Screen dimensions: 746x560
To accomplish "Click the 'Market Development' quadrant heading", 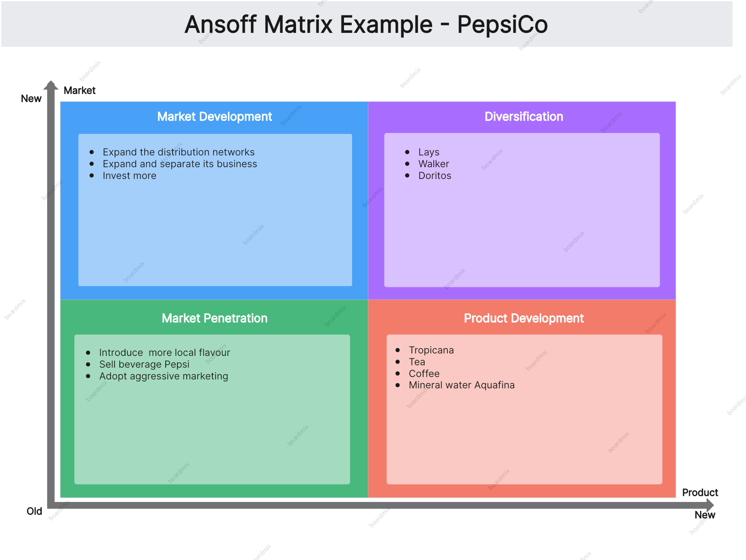I will (x=214, y=116).
